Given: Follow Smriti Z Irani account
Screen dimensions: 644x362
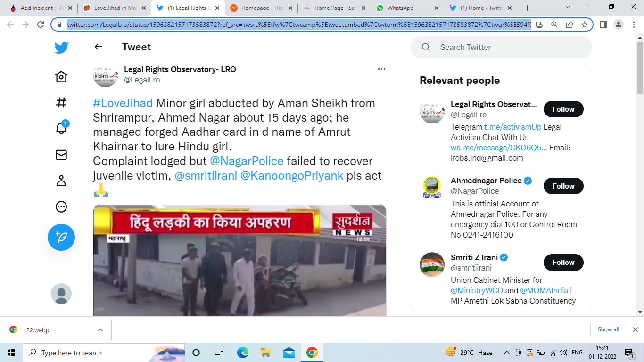Looking at the screenshot, I should tap(563, 262).
